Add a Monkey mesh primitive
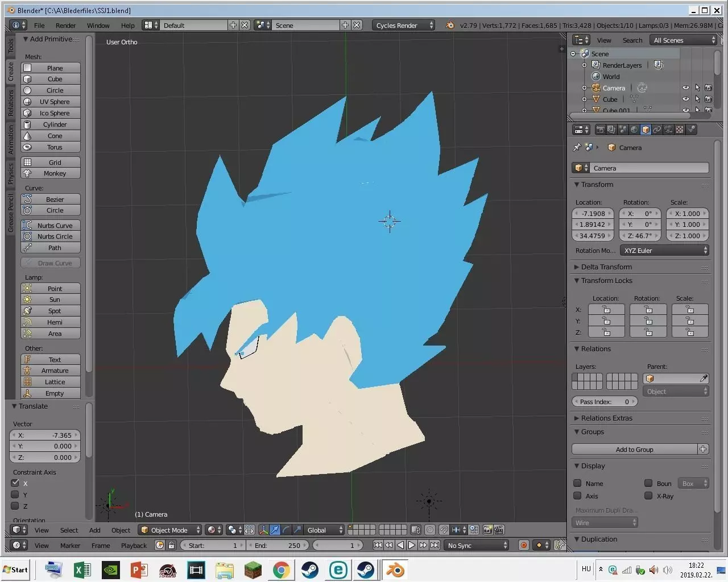 click(51, 173)
